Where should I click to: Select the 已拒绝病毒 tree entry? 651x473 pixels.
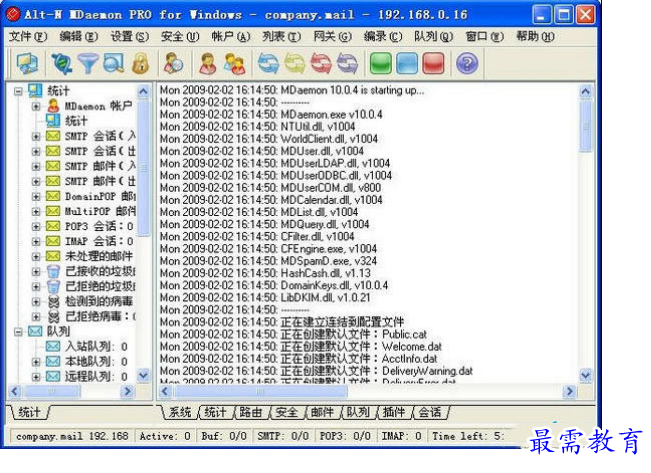pos(100,316)
